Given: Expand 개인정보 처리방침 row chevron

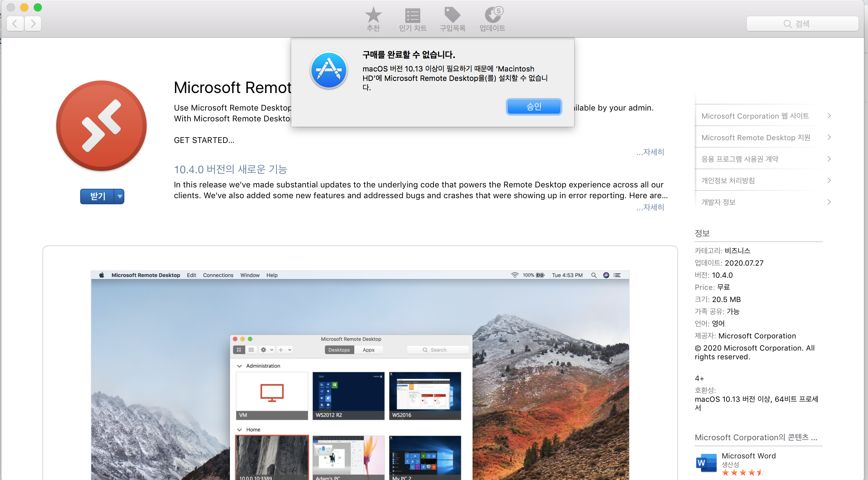Looking at the screenshot, I should (x=829, y=180).
